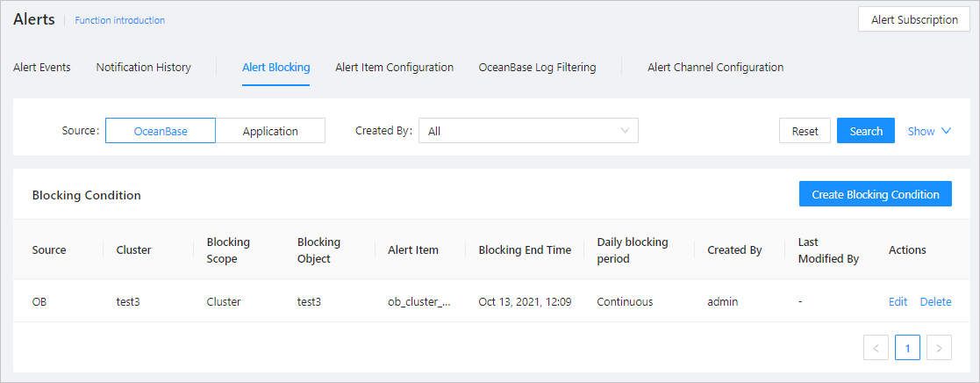This screenshot has width=980, height=383.
Task: Select page 1 in pagination
Action: click(x=907, y=349)
